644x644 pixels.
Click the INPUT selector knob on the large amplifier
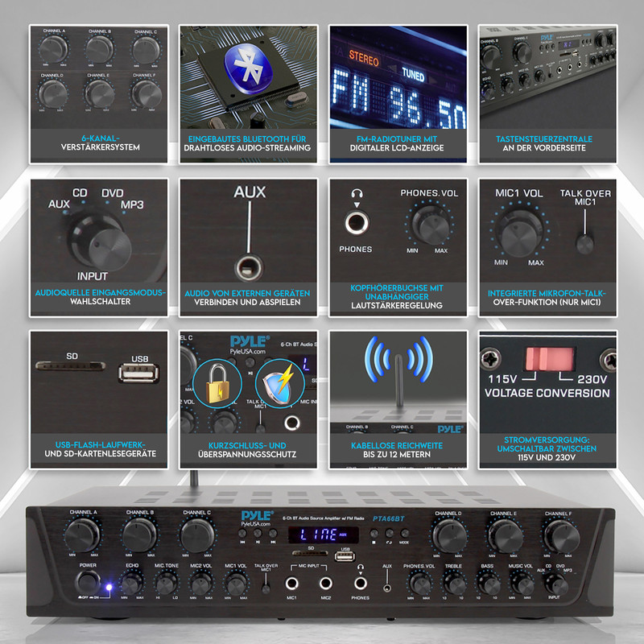click(555, 584)
